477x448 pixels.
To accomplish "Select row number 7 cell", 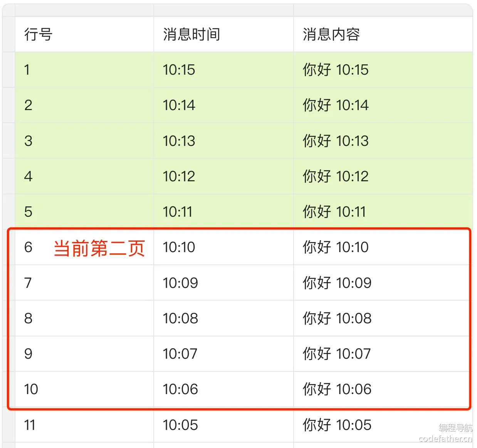I will coord(84,283).
